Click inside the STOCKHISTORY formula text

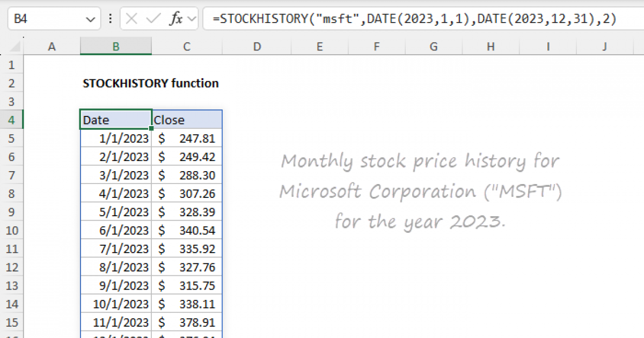pos(413,19)
